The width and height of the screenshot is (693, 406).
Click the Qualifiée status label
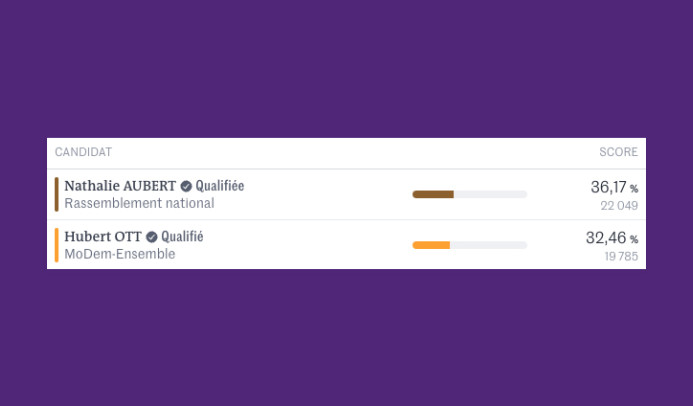coord(220,186)
